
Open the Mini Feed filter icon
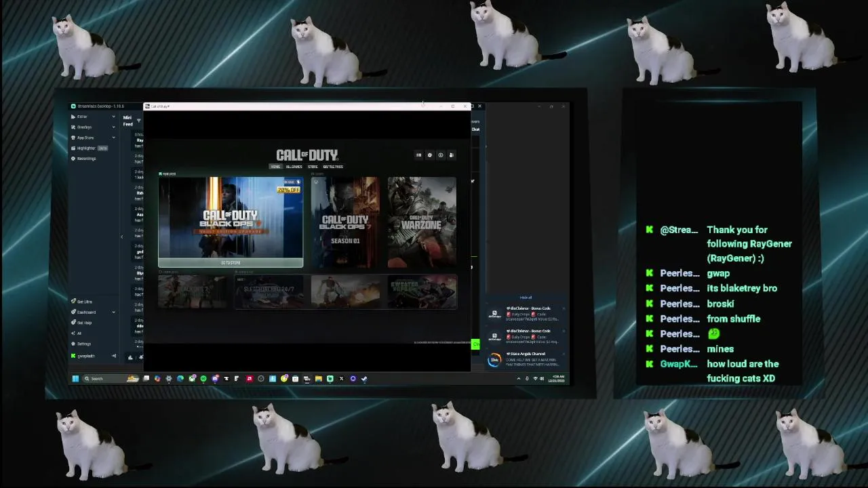(x=138, y=121)
